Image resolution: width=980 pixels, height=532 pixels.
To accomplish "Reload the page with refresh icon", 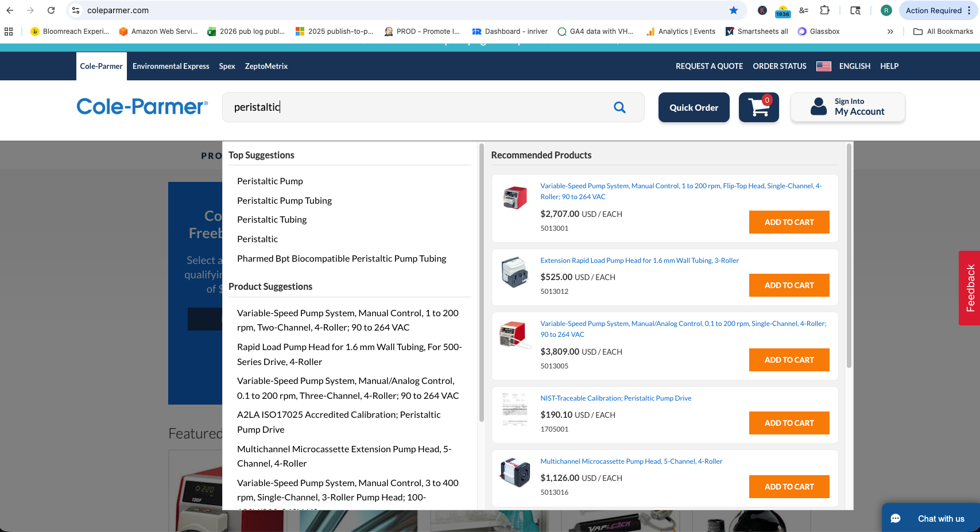I will coord(51,10).
